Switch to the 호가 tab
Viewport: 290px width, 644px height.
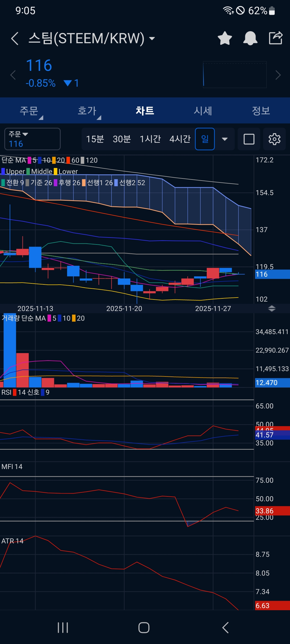87,111
